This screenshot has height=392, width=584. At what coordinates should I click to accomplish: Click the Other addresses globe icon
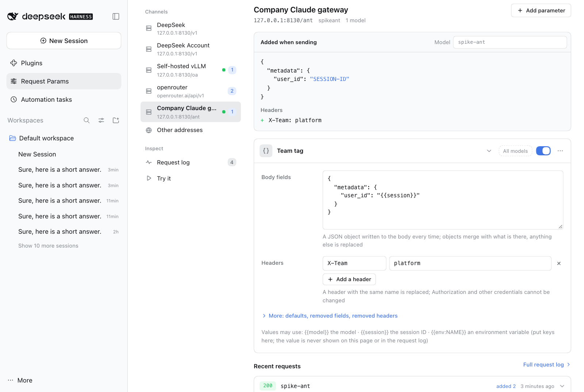point(149,130)
